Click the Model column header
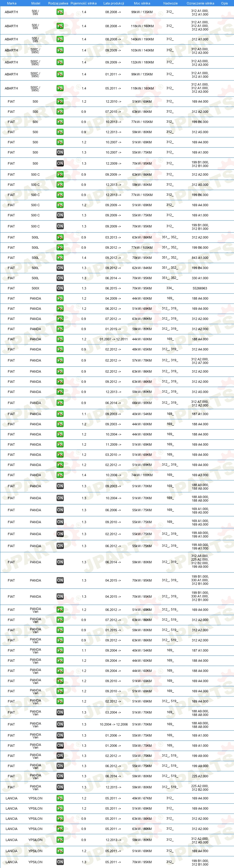234x868 pixels. tap(36, 3)
